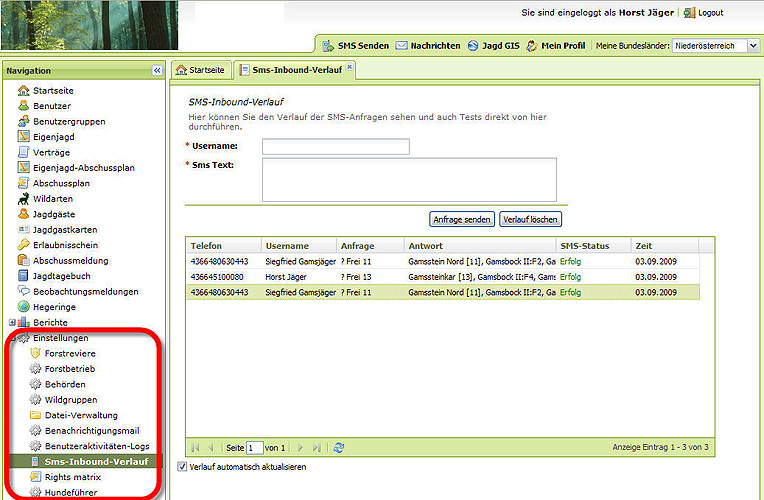Sort by Username column header
This screenshot has height=500, width=764.
coord(299,246)
